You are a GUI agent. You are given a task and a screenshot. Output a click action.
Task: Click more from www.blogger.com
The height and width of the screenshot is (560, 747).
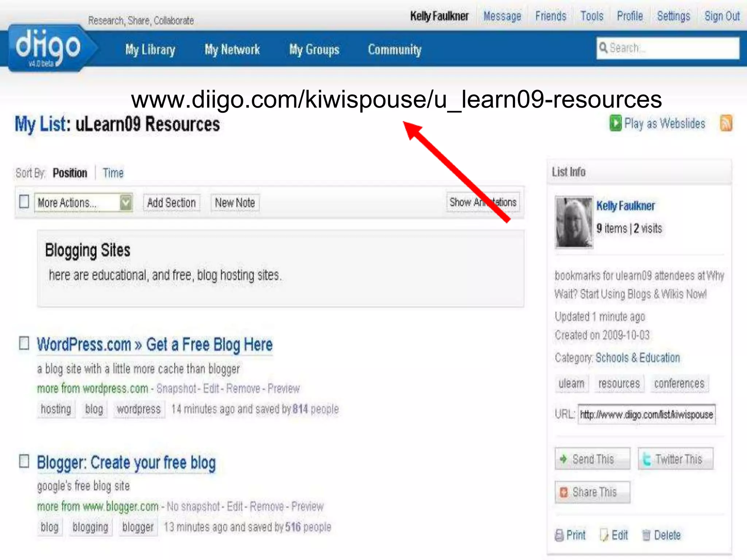[98, 506]
